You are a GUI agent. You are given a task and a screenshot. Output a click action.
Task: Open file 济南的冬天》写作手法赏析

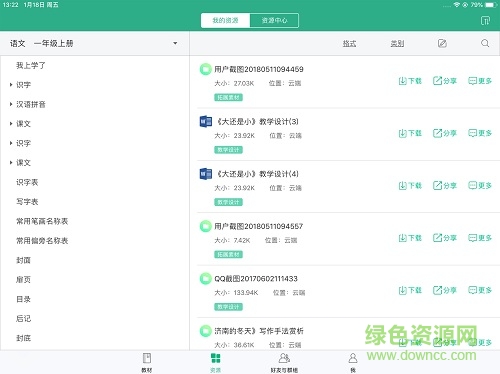coord(259,331)
